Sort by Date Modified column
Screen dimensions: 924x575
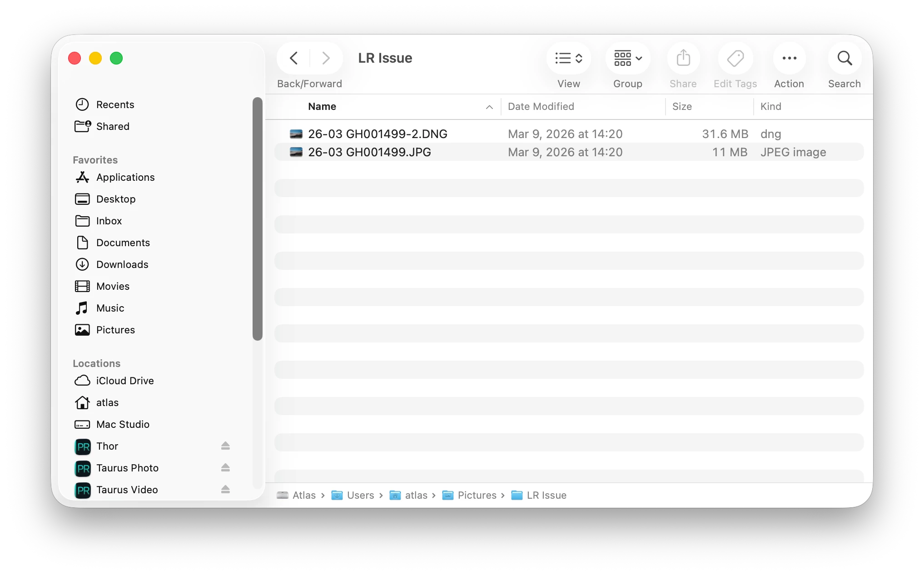point(541,107)
